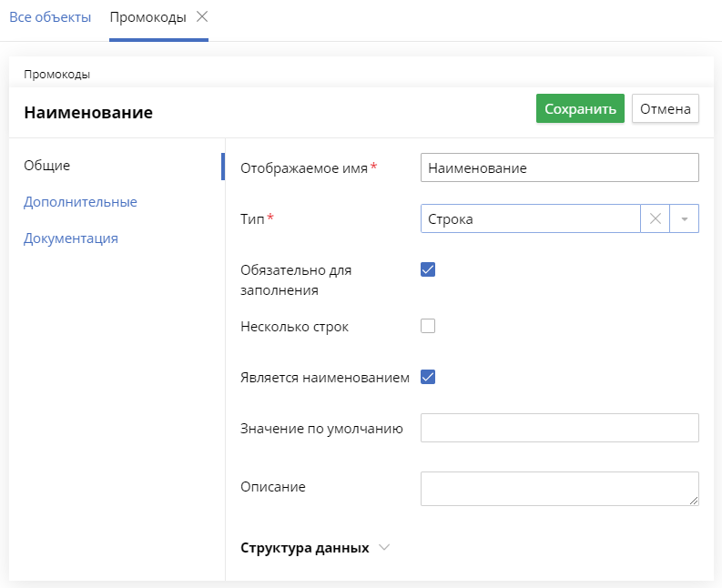Switch to the Общие section

[x=47, y=166]
